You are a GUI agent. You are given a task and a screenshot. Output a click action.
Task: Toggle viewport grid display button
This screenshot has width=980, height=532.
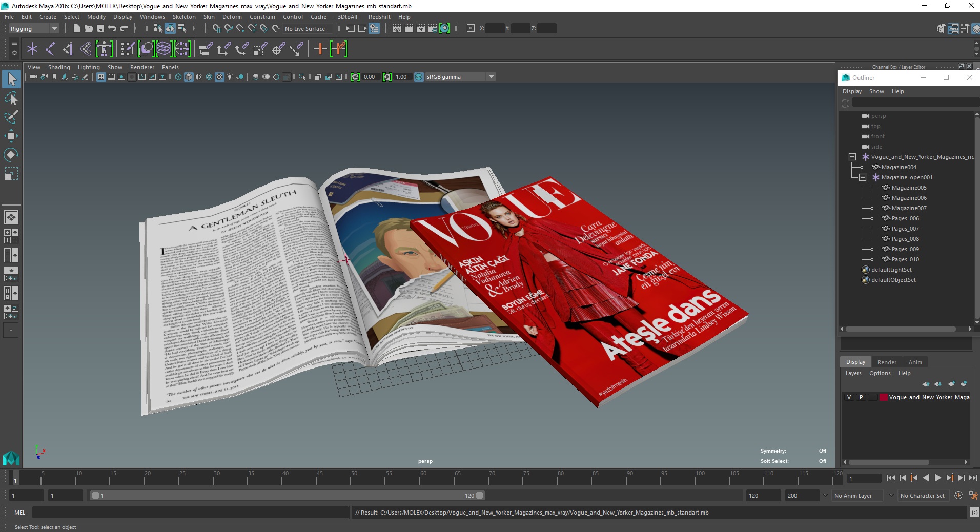pos(101,77)
